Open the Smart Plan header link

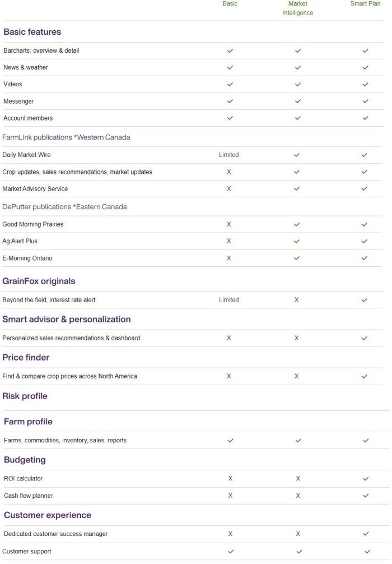[365, 4]
